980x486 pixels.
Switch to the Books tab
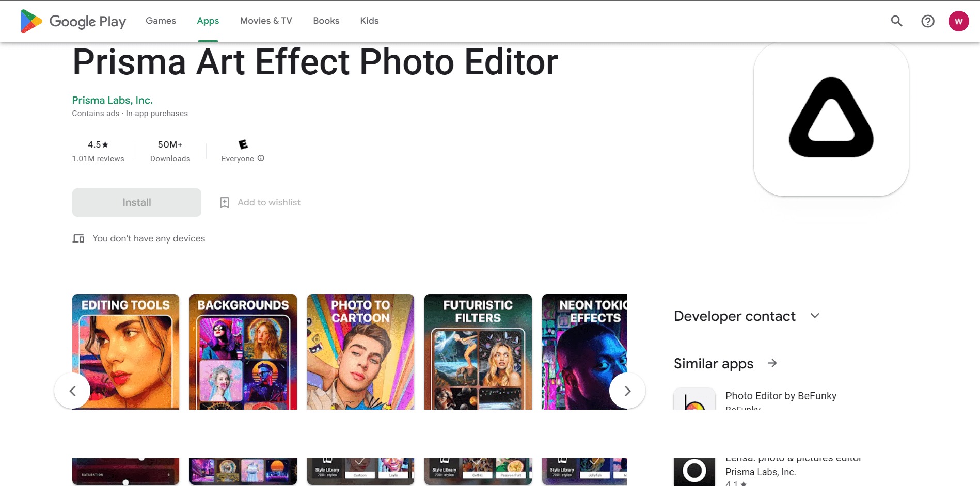[326, 21]
